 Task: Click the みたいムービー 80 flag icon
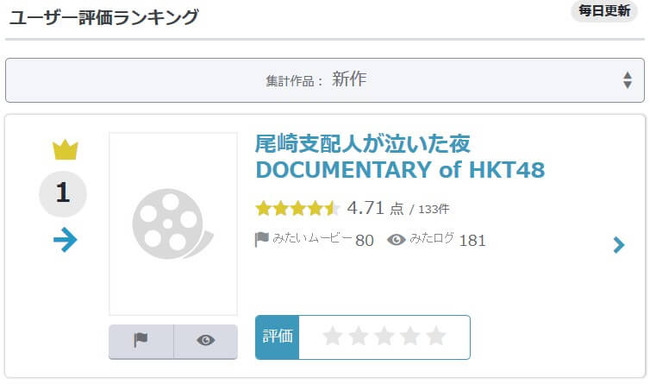pos(262,240)
